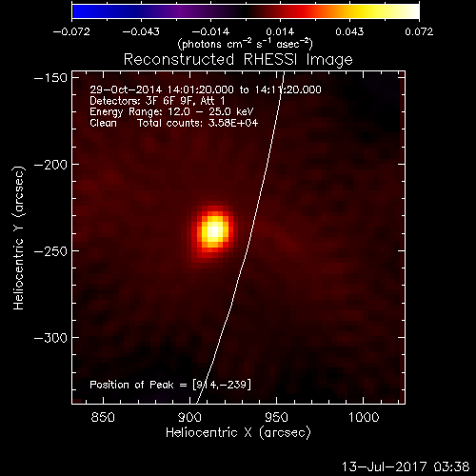Click the x-axis tick label 850
The image size is (476, 476).
(103, 417)
